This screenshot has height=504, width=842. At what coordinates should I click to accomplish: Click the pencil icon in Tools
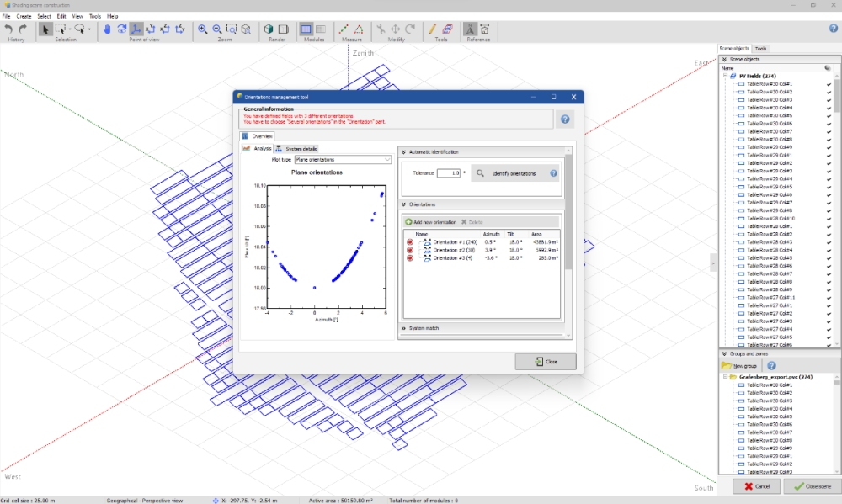point(432,29)
